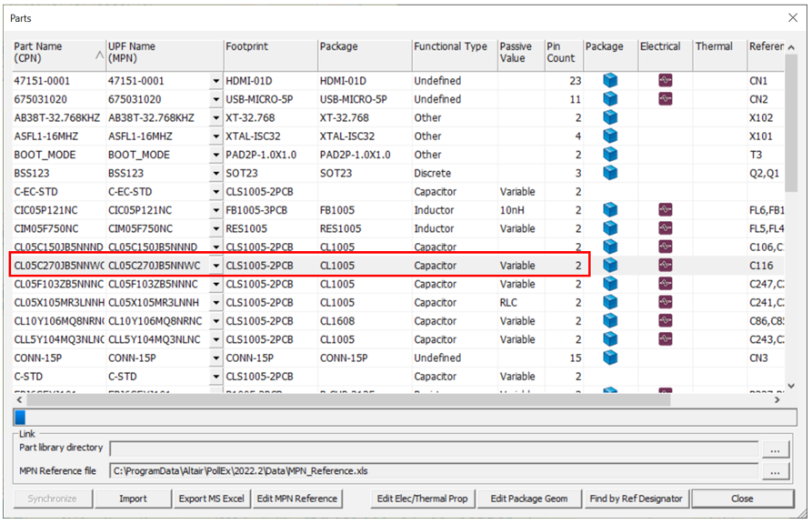This screenshot has width=812, height=524.
Task: Open UPF Name dropdown for 47151-0001
Action: 216,81
